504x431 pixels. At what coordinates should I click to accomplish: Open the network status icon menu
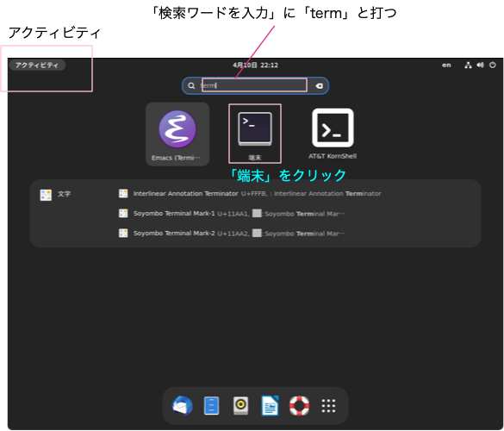click(468, 66)
